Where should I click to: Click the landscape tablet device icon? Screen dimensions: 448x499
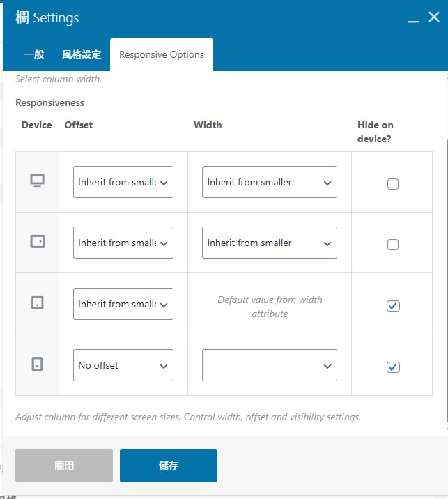[x=37, y=242]
